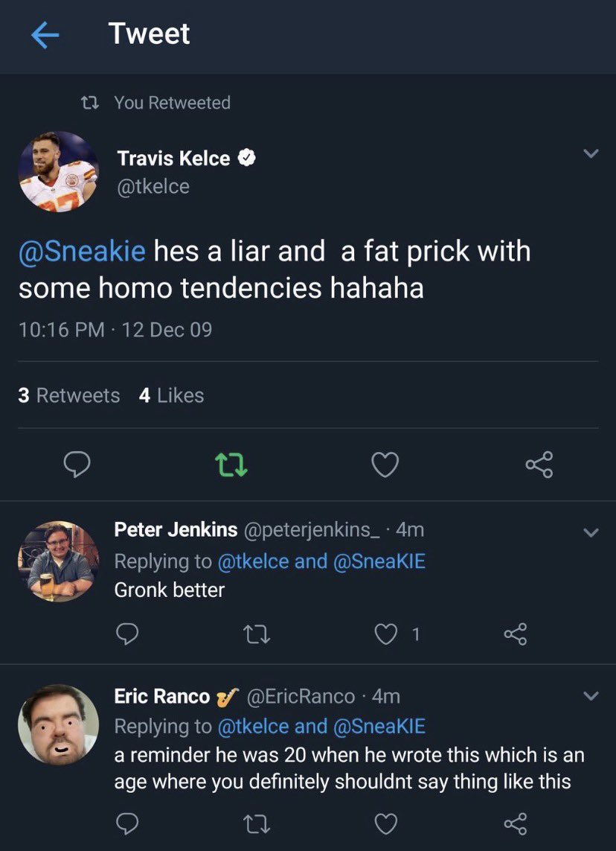Like Eric Ranco's reply
The width and height of the screenshot is (616, 851).
pos(386,824)
